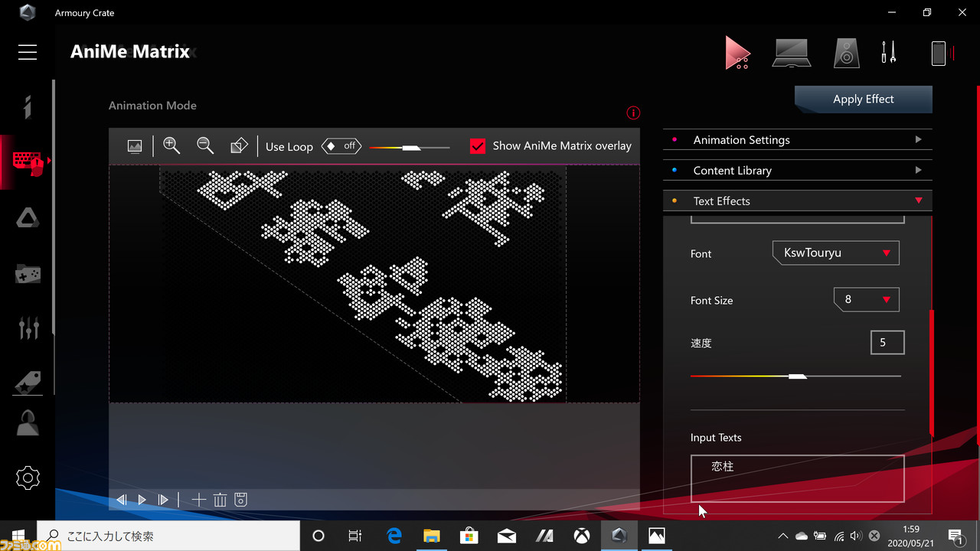
Task: Add a new frame with the plus icon
Action: [198, 500]
